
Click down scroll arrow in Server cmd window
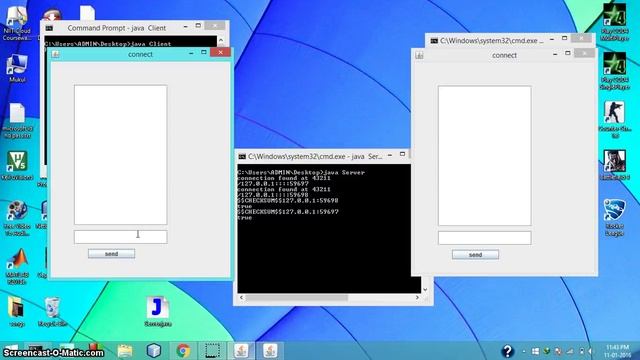click(425, 289)
